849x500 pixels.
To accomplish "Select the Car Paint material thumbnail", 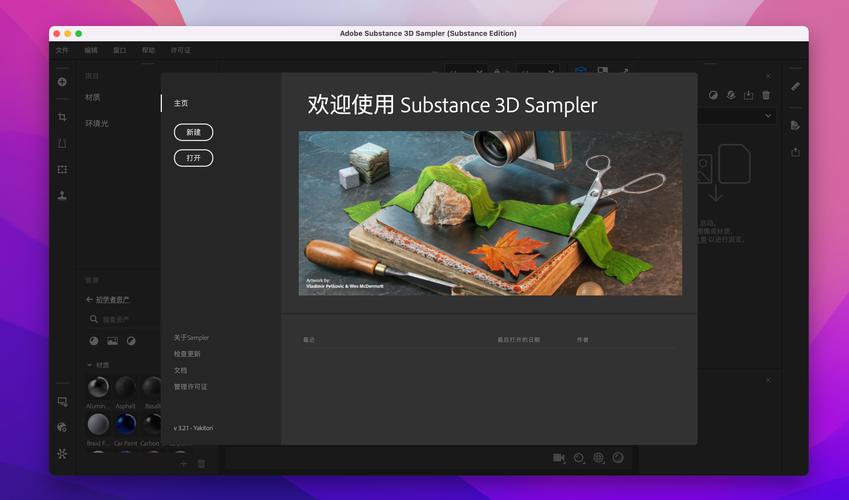I will (125, 424).
